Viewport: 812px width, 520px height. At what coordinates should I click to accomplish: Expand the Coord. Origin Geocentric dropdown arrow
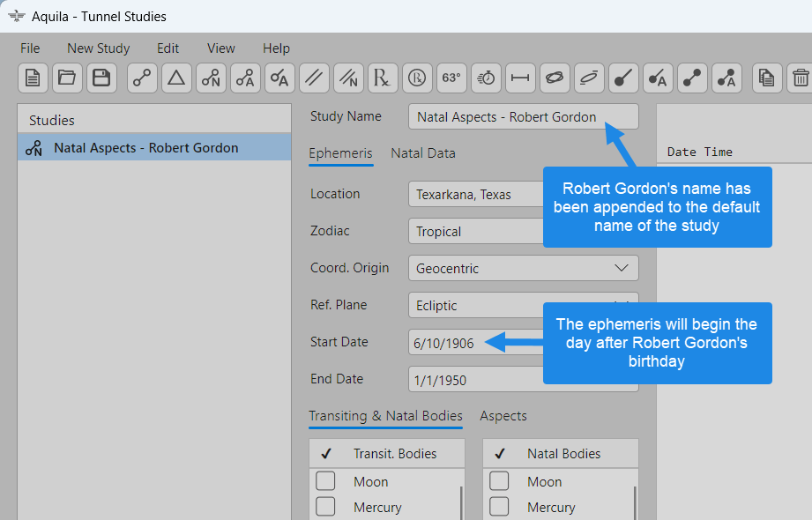622,268
